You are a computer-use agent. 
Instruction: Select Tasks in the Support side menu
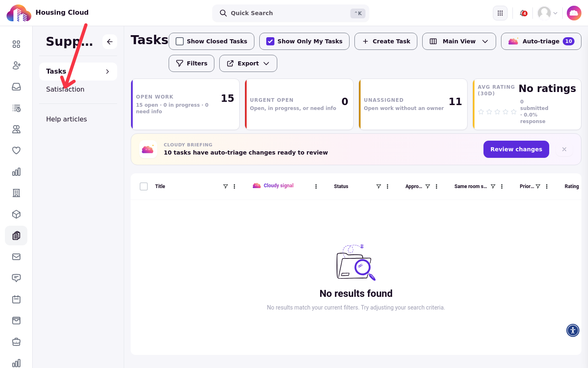pos(78,72)
